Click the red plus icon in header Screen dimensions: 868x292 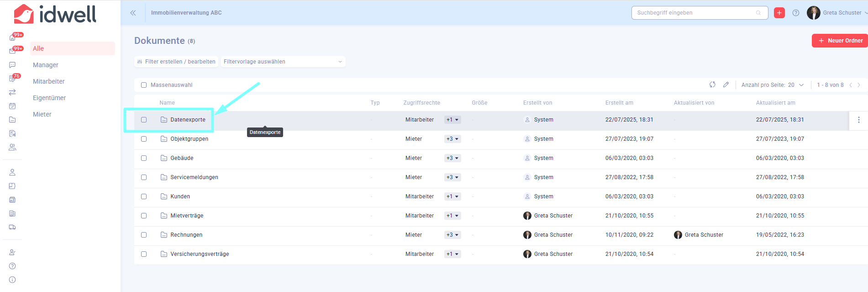(x=779, y=13)
